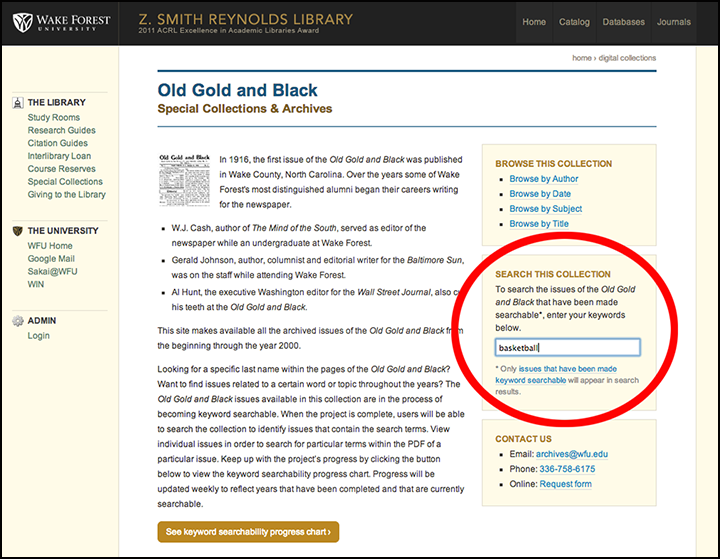
Task: Click THE LIBRARY sidebar heading text
Action: point(56,102)
